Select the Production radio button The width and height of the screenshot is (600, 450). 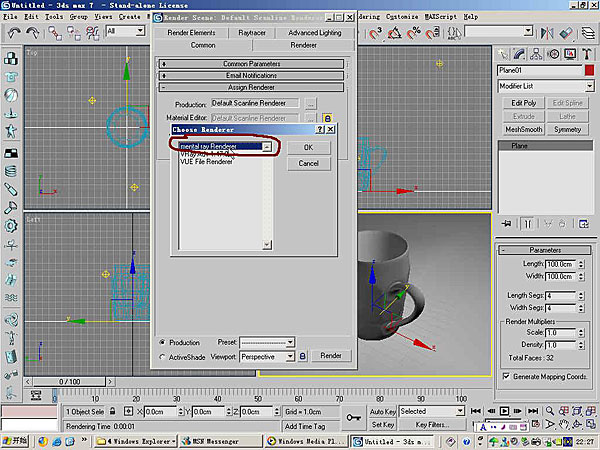pos(162,342)
